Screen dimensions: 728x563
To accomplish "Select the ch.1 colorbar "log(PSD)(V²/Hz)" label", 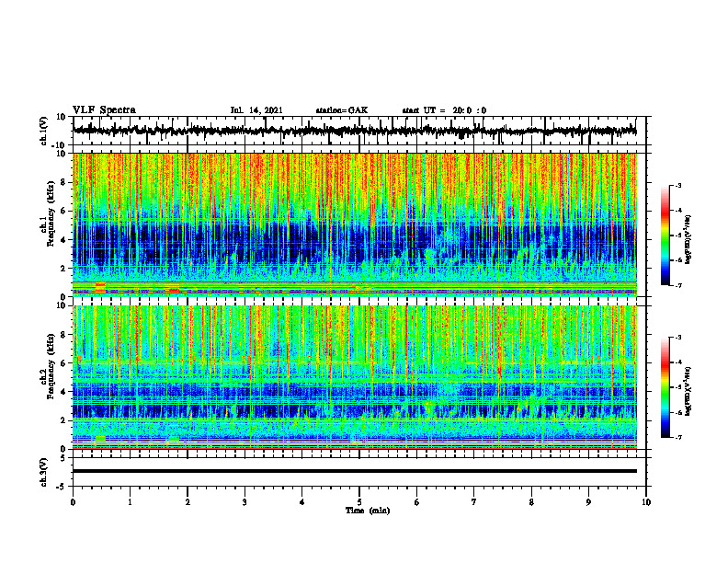I will click(688, 240).
